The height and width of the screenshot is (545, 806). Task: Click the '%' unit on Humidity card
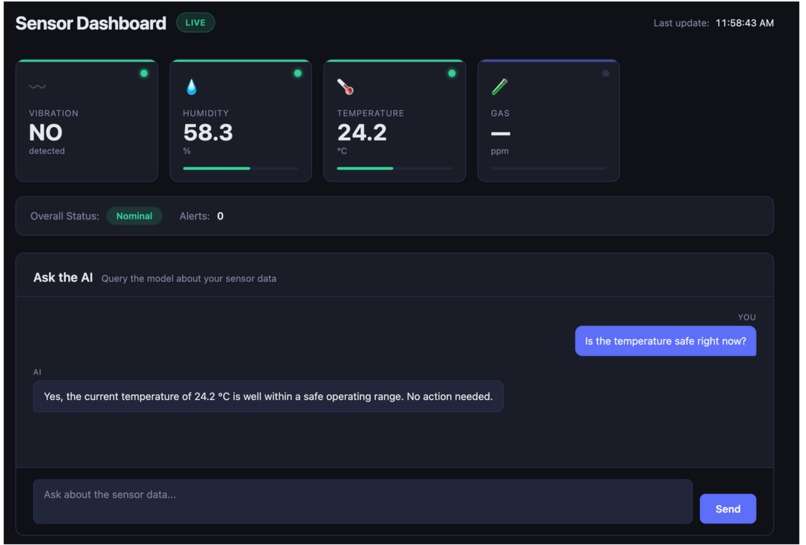(x=187, y=151)
